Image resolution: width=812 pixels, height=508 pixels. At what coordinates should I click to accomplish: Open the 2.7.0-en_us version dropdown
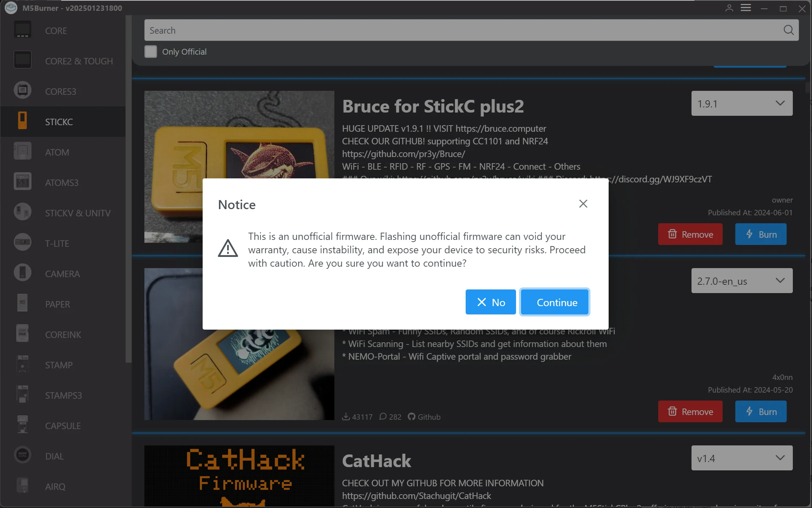(742, 281)
